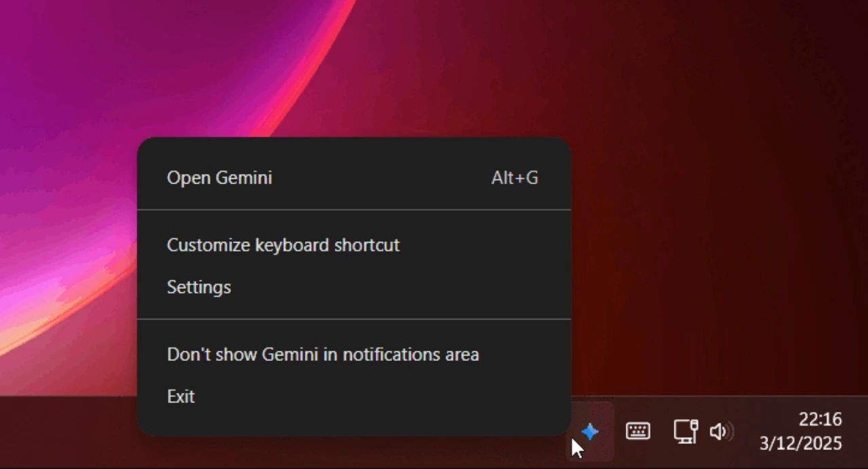Show the on-screen keyboard via its taskbar icon
The height and width of the screenshot is (469, 868).
(x=637, y=431)
